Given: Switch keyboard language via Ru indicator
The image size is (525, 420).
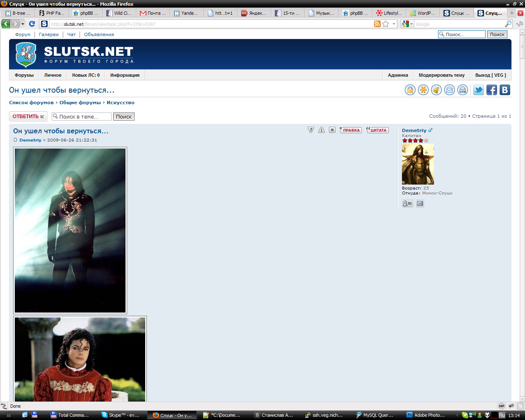Looking at the screenshot, I should [502, 415].
